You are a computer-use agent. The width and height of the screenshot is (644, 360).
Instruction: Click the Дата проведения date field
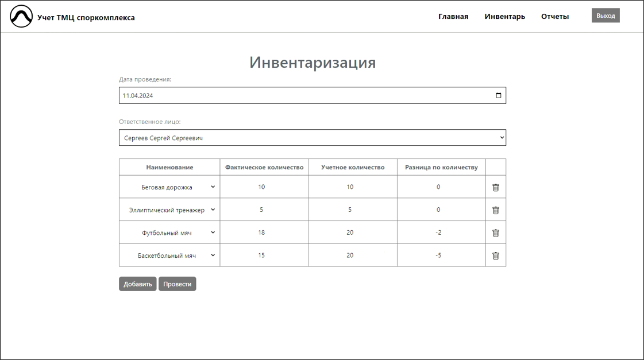[304, 96]
